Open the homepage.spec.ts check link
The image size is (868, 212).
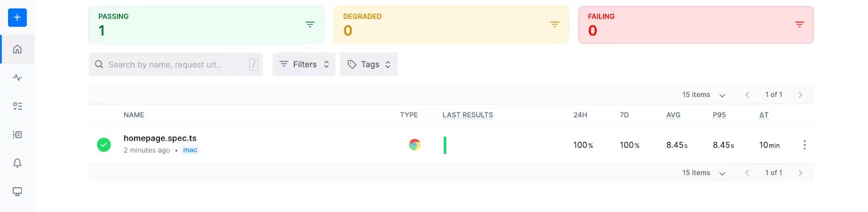(x=160, y=138)
